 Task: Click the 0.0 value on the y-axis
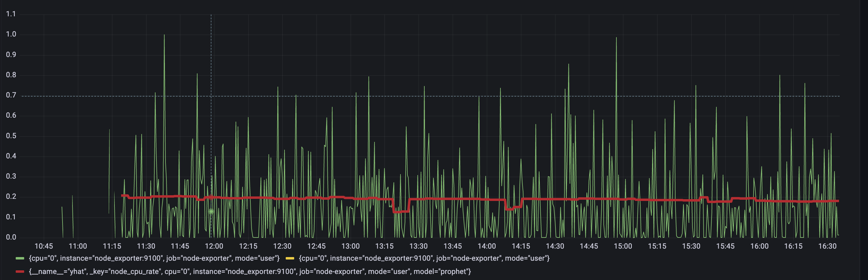coord(11,237)
